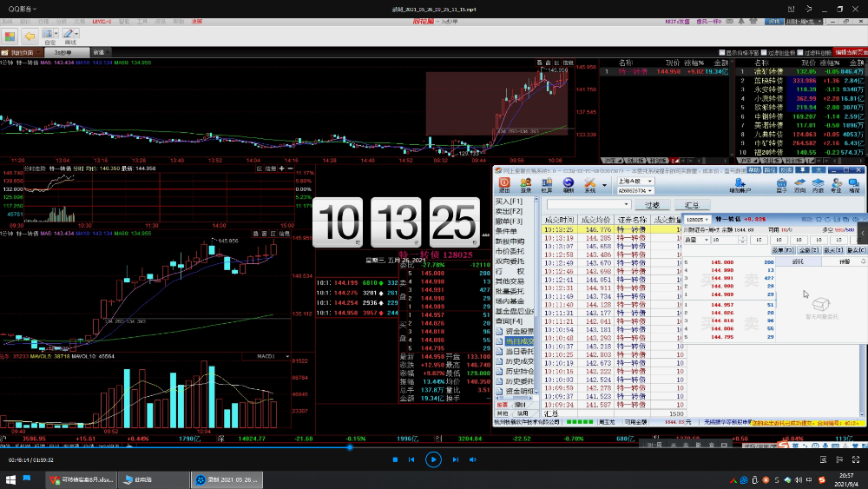Viewport: 868px width, 489px height.
Task: Click the play button in QQ player
Action: (433, 459)
